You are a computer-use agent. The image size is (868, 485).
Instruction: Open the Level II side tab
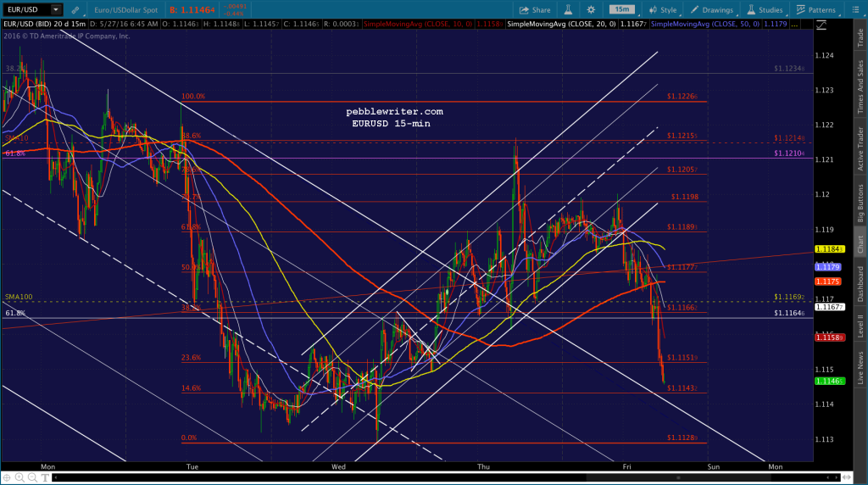pyautogui.click(x=860, y=326)
